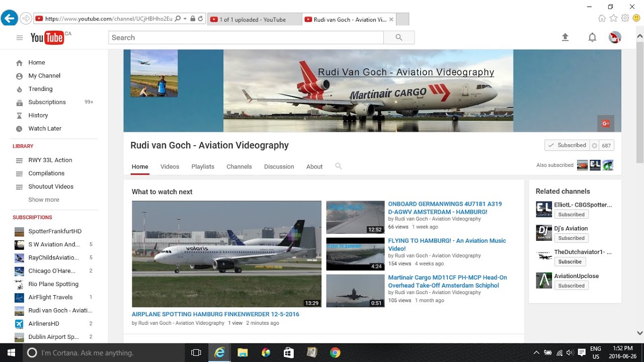Switch to '1 of 1 uploaded' browser tab
Viewport: 644px width, 362px height.
click(x=254, y=20)
